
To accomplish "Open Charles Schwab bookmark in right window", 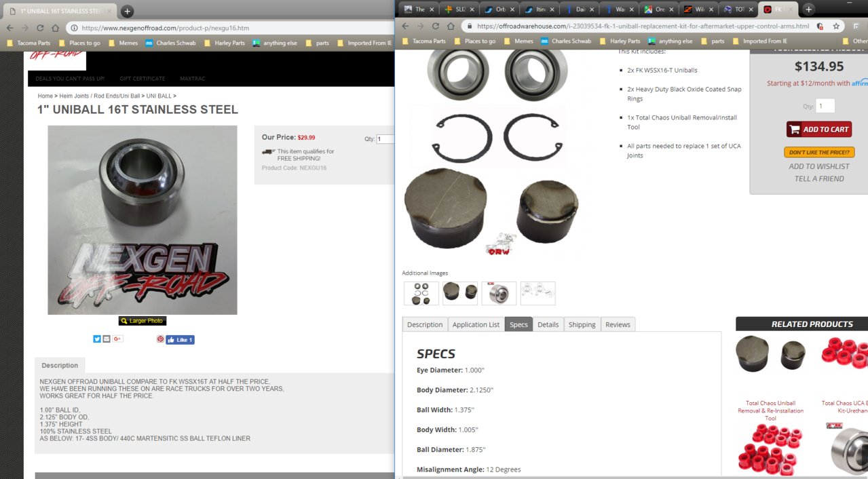I will (566, 41).
